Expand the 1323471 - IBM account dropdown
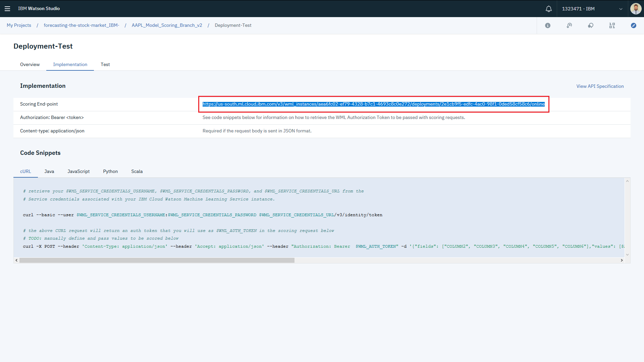 [592, 9]
